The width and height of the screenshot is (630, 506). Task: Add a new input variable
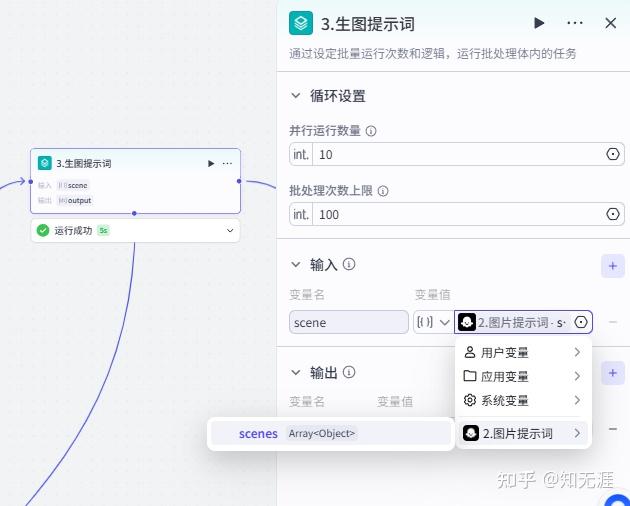613,266
